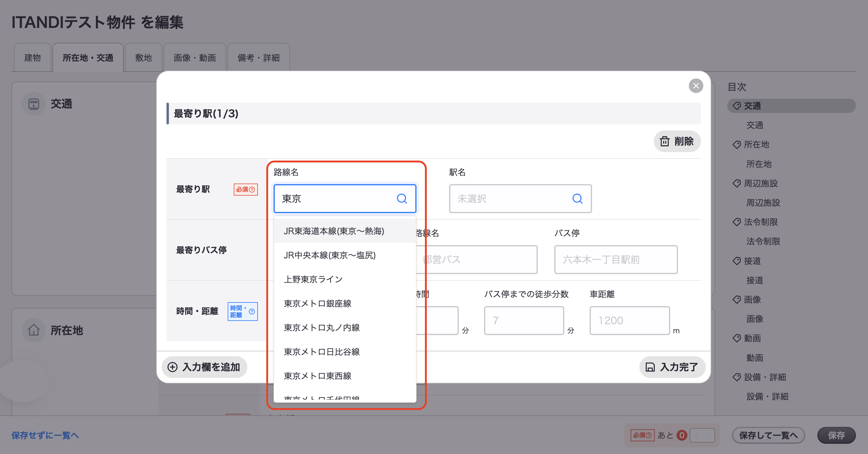Click the 削除 button

pos(677,141)
